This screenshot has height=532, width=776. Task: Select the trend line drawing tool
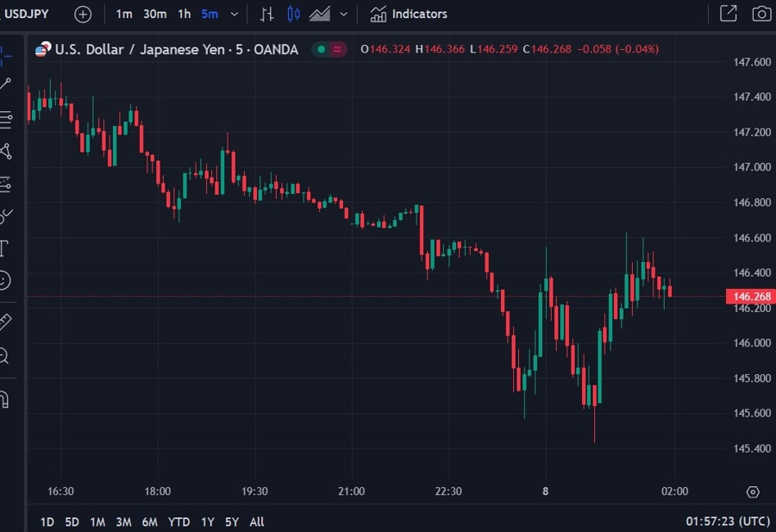[5, 84]
